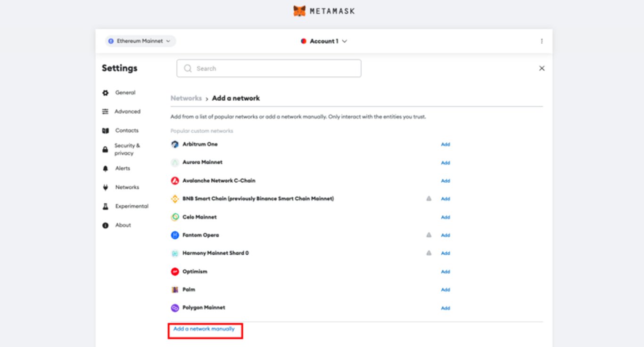The height and width of the screenshot is (347, 644).
Task: Click the BNB Smart Chain icon
Action: tap(175, 199)
